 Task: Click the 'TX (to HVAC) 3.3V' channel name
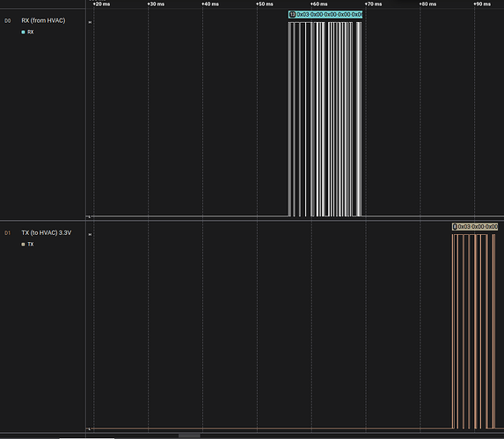47,232
